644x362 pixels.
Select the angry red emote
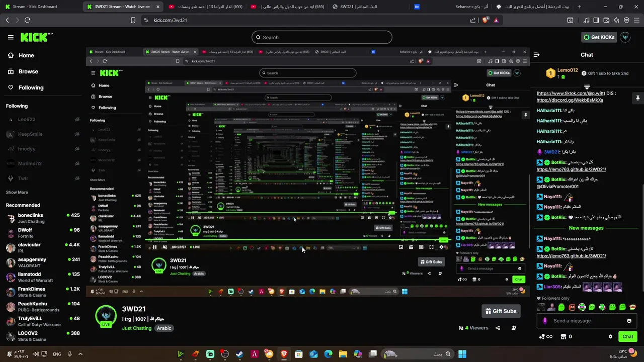tap(572, 307)
